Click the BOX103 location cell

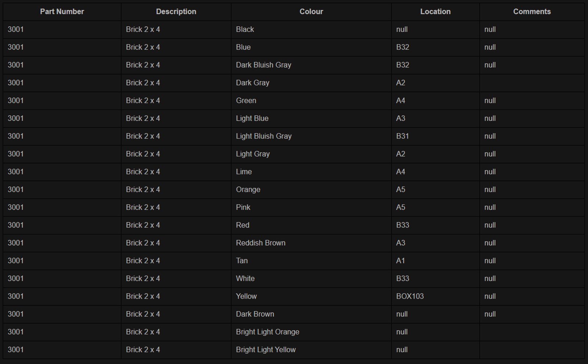(x=410, y=296)
